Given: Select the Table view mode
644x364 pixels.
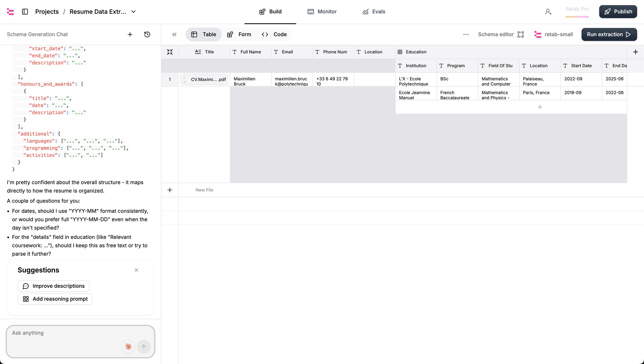Looking at the screenshot, I should [x=203, y=34].
